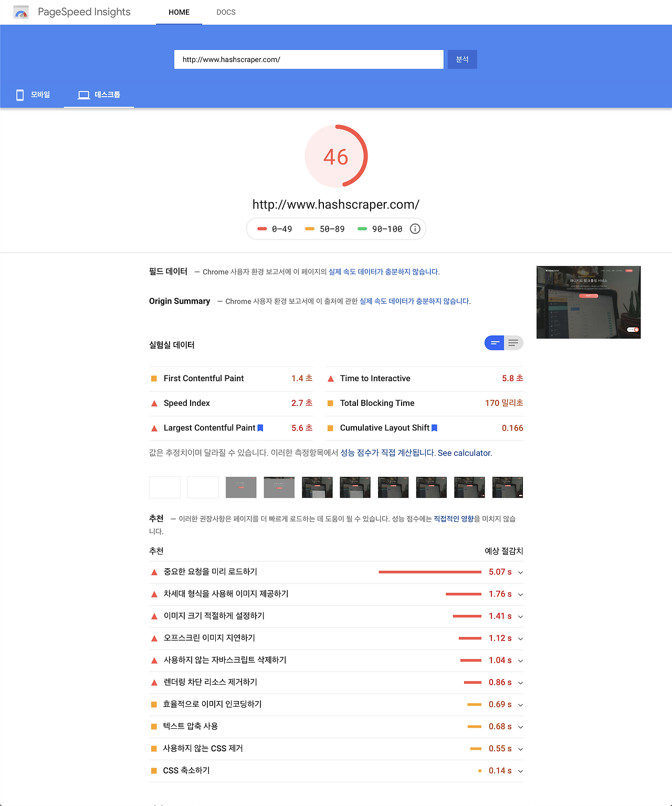This screenshot has height=806, width=672.
Task: Open the HOME tab
Action: (x=179, y=12)
